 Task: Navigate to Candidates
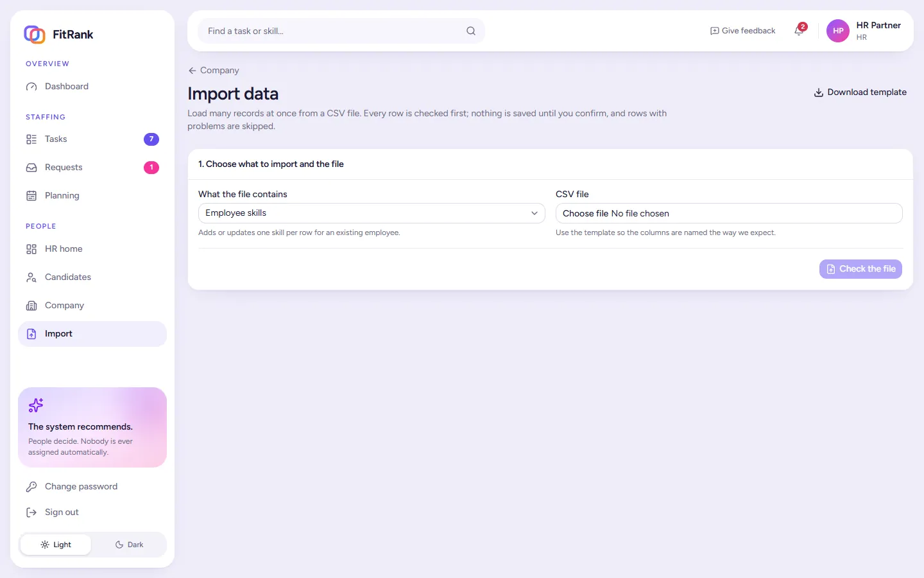(92, 277)
